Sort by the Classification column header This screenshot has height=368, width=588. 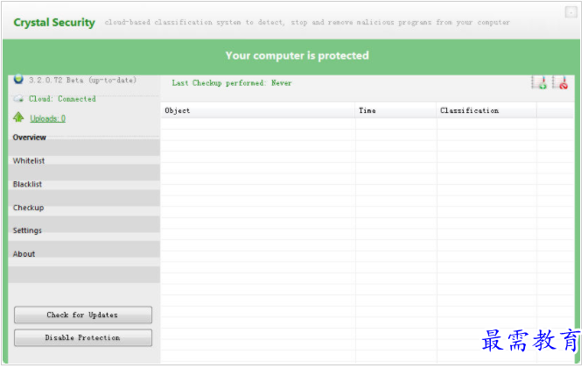486,110
